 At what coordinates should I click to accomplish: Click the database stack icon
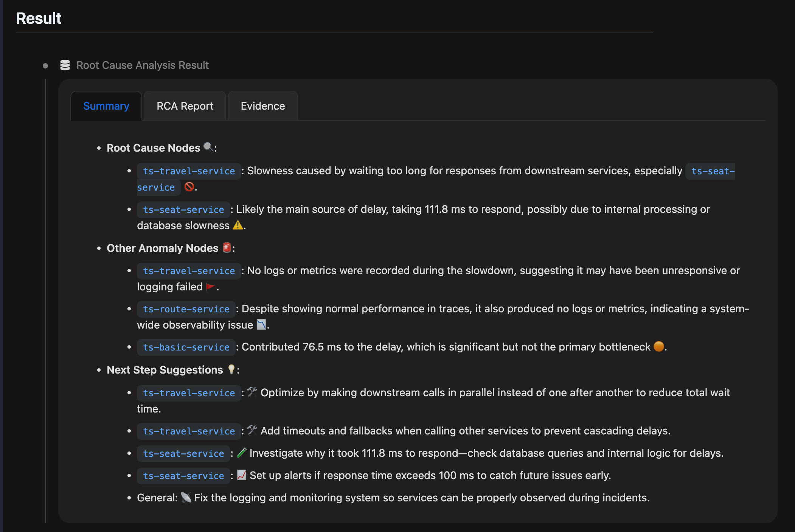tap(65, 65)
